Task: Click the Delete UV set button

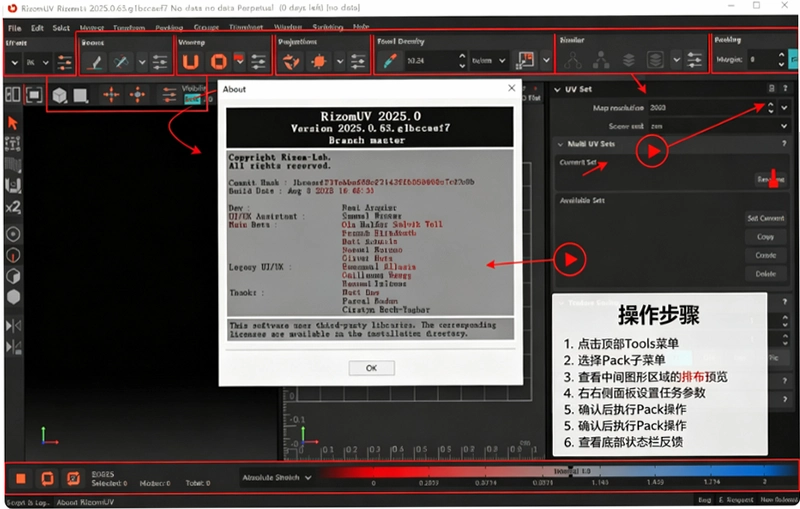Action: (x=765, y=274)
